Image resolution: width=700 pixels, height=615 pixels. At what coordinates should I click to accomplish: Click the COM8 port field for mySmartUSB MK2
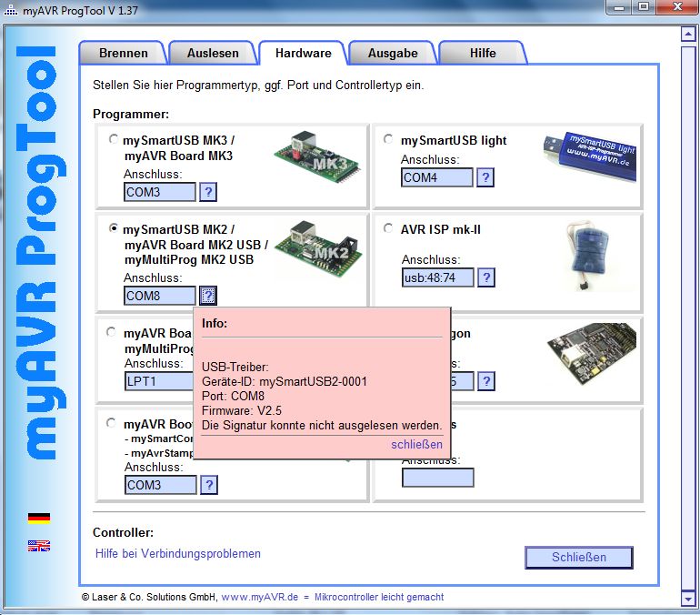[x=160, y=296]
